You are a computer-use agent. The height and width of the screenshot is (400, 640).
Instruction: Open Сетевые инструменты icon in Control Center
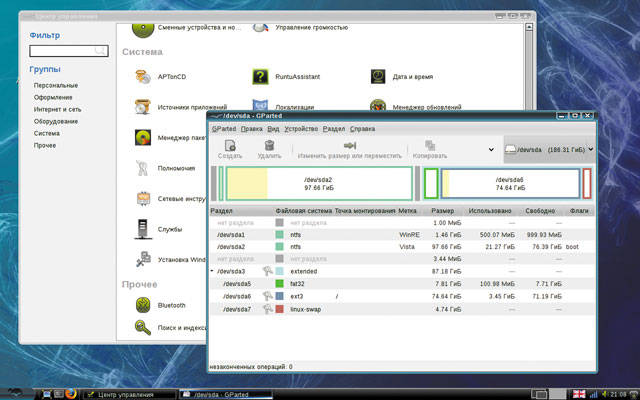point(143,199)
